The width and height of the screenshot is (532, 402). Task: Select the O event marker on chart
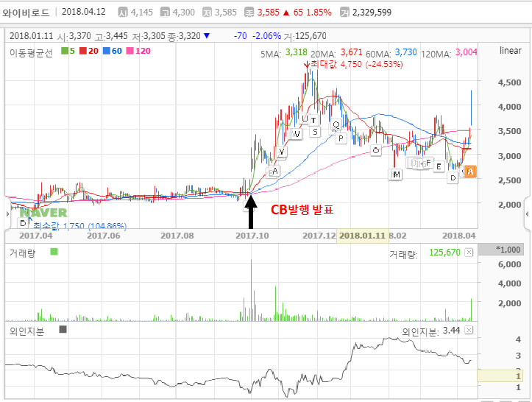tap(375, 149)
